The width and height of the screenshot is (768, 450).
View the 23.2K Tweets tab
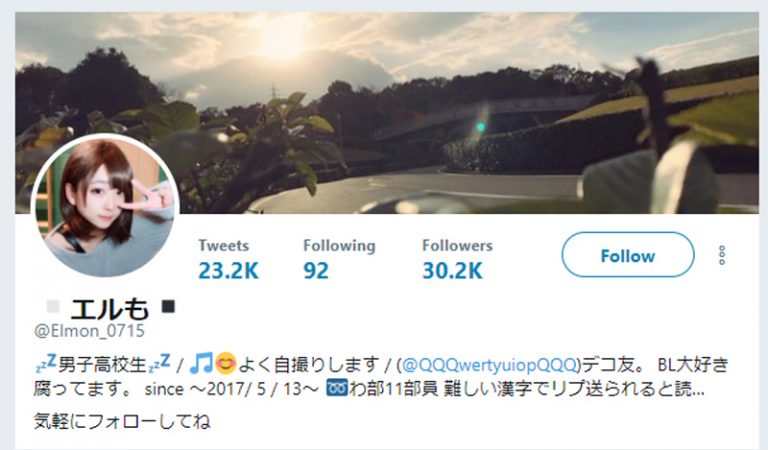tap(228, 259)
